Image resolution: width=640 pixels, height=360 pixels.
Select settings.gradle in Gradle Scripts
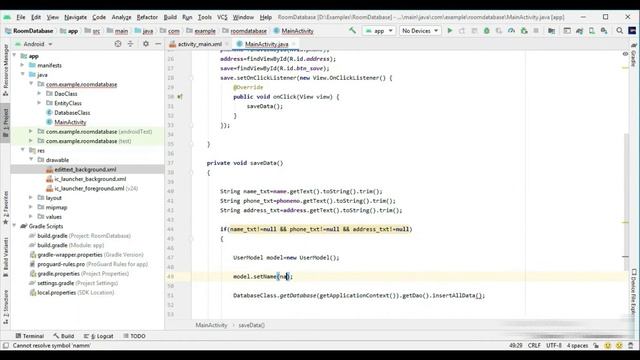click(x=73, y=283)
